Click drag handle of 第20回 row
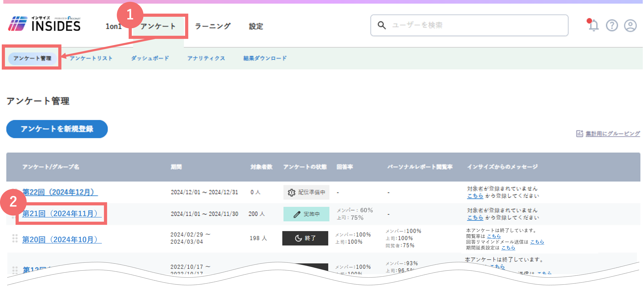The height and width of the screenshot is (289, 644). click(x=15, y=238)
